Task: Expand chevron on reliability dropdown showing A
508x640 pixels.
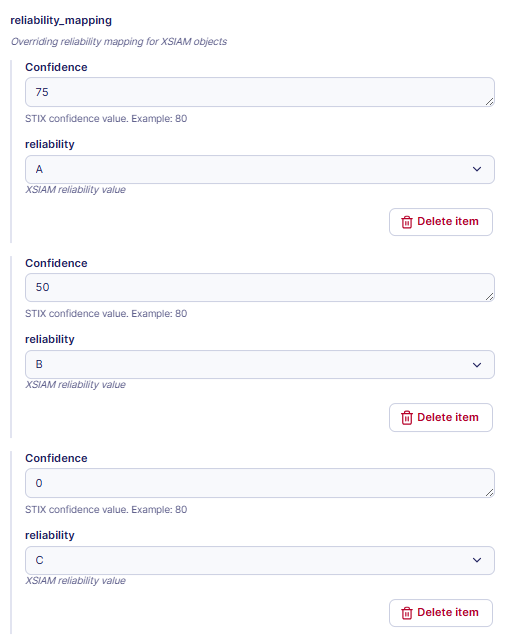Action: [477, 169]
